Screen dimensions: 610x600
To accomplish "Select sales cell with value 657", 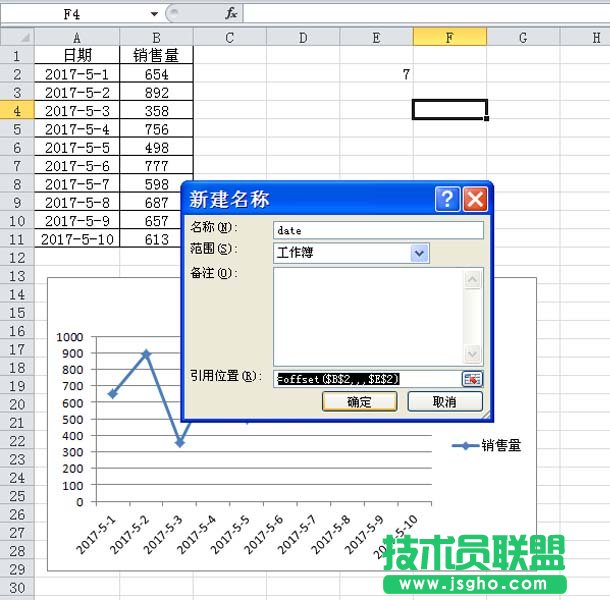I will click(152, 221).
